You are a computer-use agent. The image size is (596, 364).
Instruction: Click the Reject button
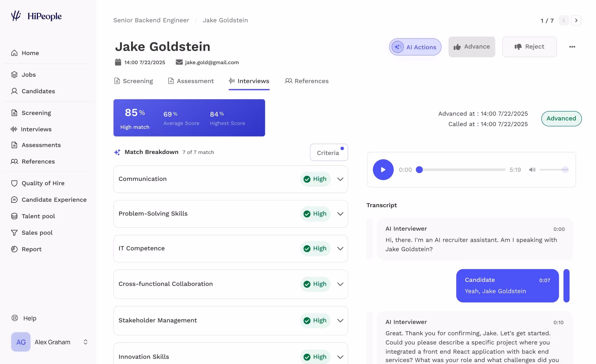pos(529,47)
